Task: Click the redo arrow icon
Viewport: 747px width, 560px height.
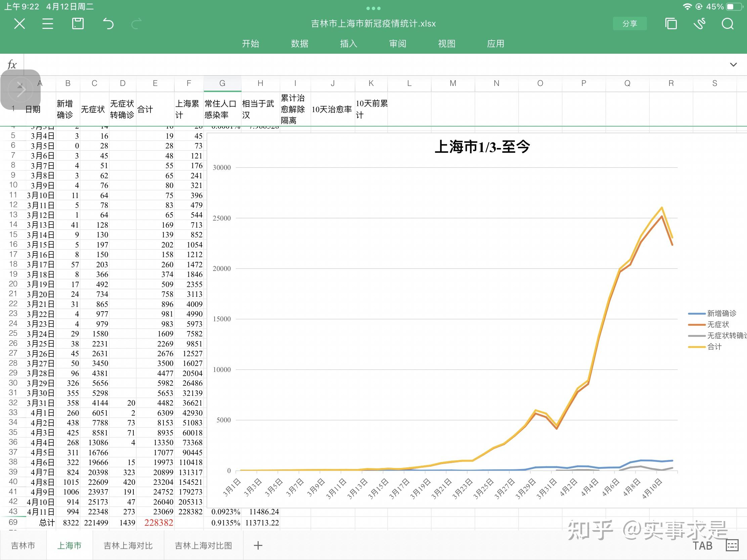Action: (136, 24)
